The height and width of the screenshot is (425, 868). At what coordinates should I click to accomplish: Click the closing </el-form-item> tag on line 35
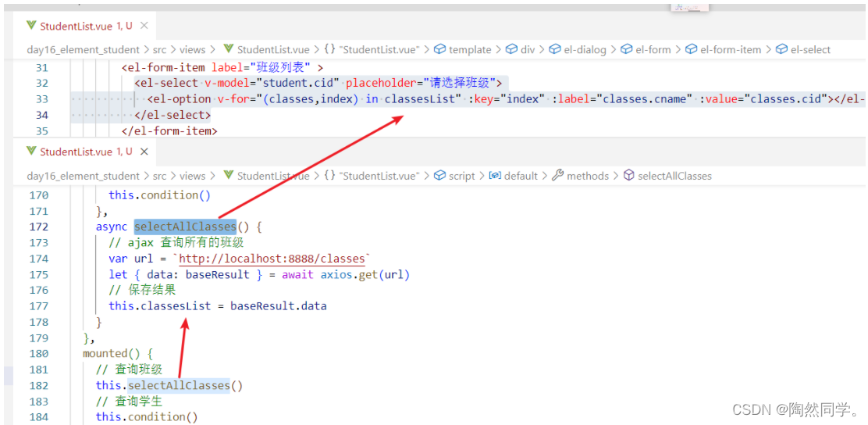coord(169,130)
